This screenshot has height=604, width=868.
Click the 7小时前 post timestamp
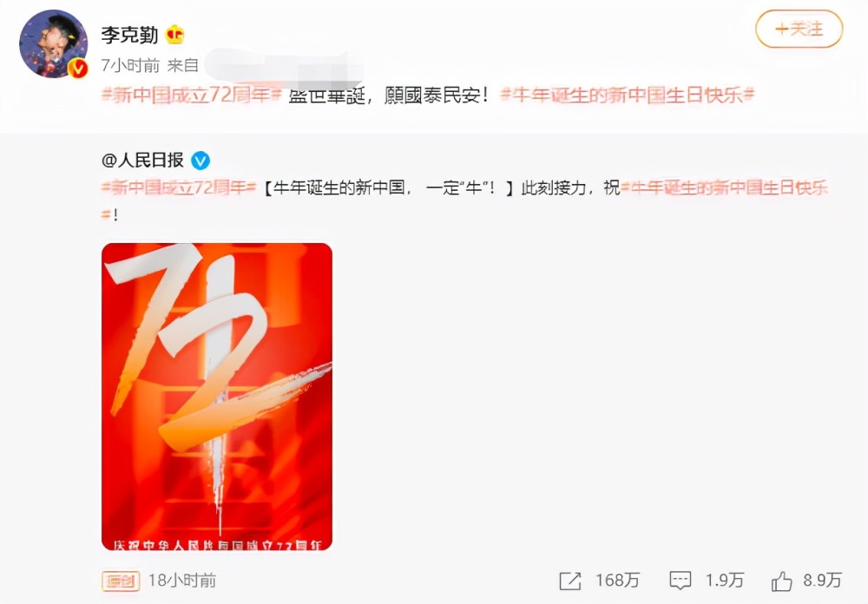coord(130,66)
